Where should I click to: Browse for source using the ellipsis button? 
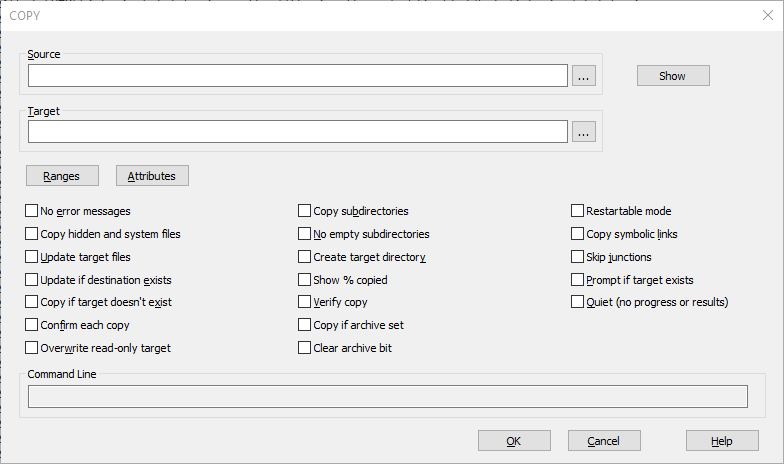coord(584,76)
